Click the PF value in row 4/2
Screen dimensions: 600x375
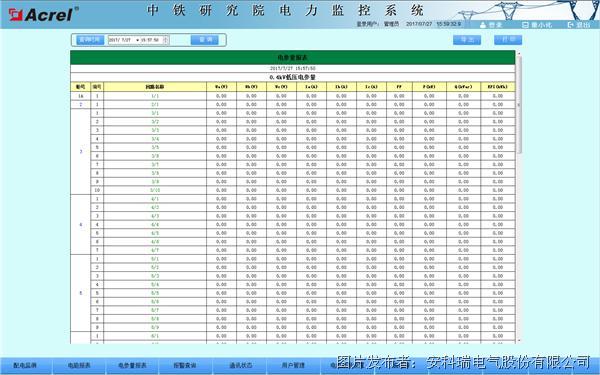[x=399, y=207]
